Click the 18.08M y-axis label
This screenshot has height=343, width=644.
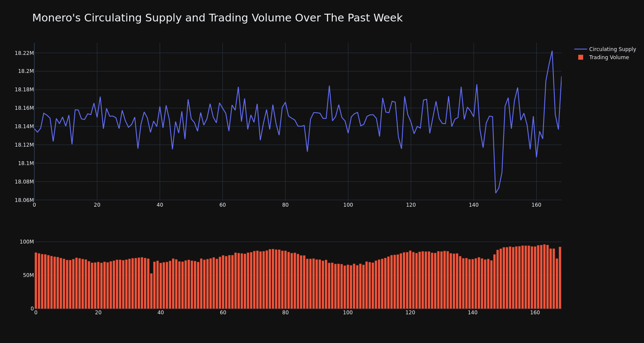(x=24, y=182)
